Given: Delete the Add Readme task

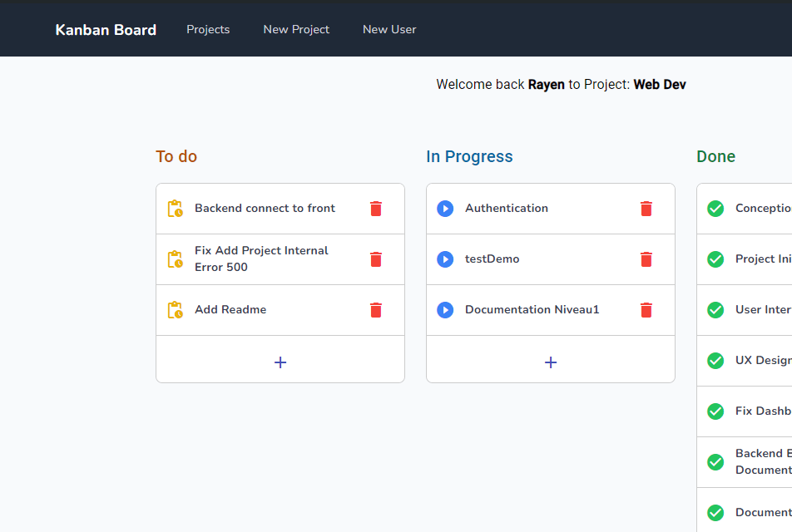Looking at the screenshot, I should [375, 309].
